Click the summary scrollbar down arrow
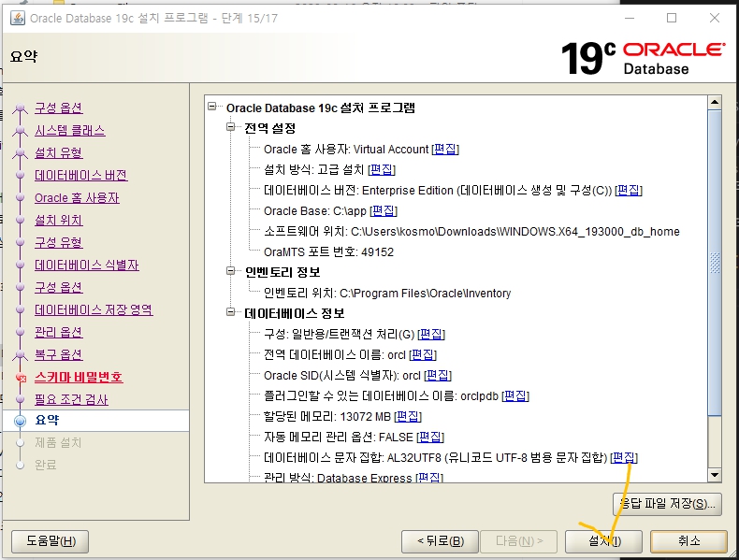This screenshot has width=739, height=560. [x=715, y=475]
